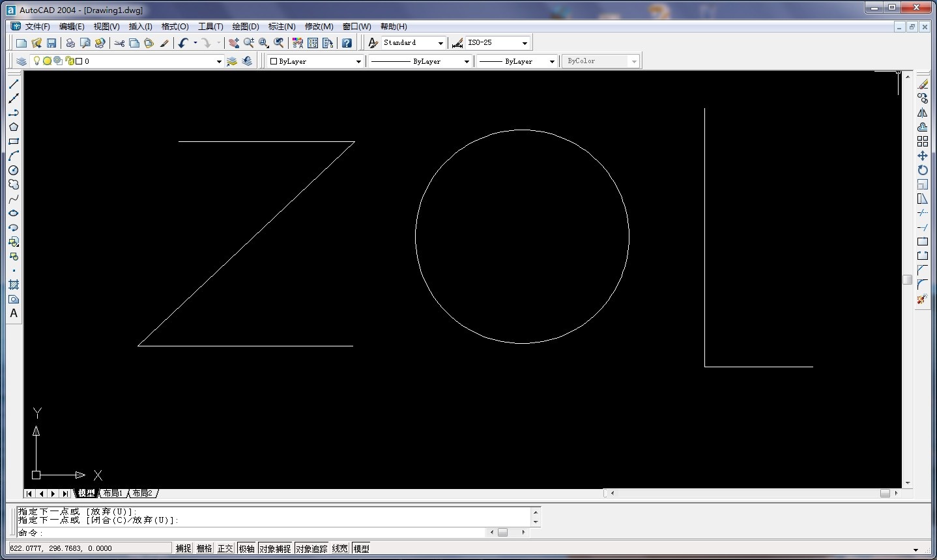Select the Construction Line tool
This screenshot has height=560, width=937.
(14, 98)
